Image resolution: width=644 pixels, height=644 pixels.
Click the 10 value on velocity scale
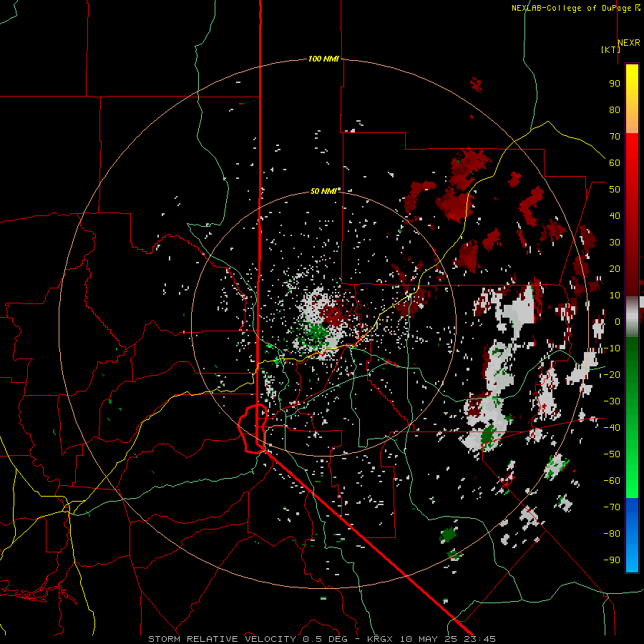[x=615, y=296]
